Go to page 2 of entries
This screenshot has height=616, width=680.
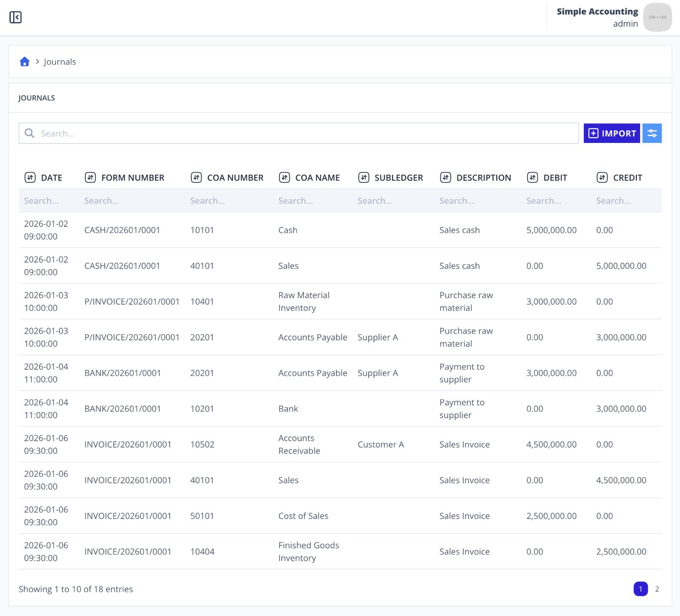pos(657,589)
